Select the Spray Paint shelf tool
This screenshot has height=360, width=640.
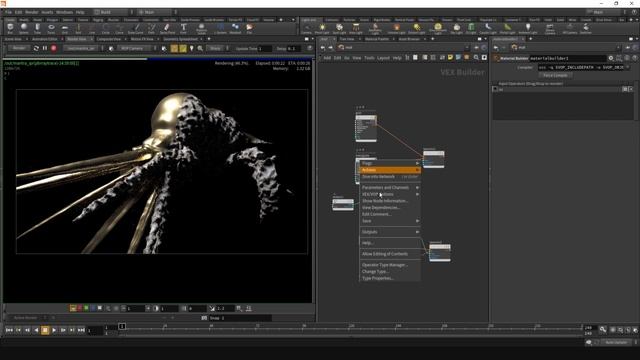point(167,29)
